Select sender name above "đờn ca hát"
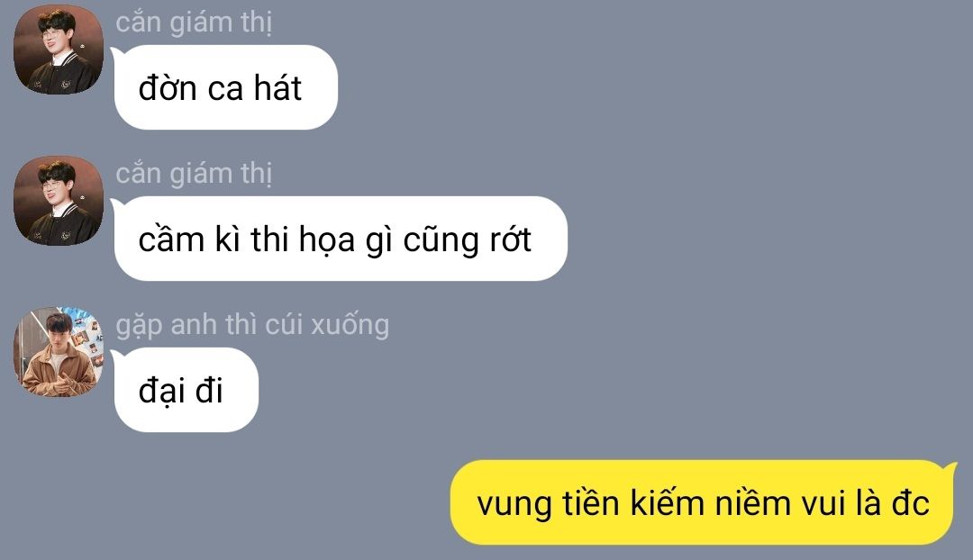This screenshot has height=560, width=973. (194, 23)
